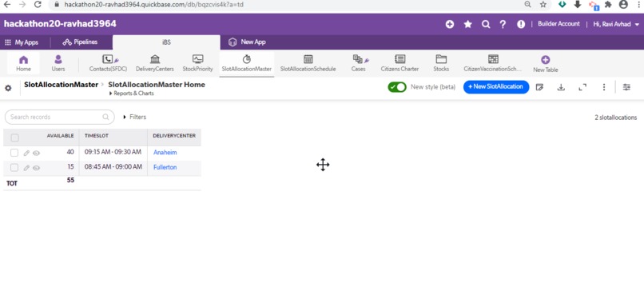
Task: Click the edit report pencil-note icon
Action: 539,87
